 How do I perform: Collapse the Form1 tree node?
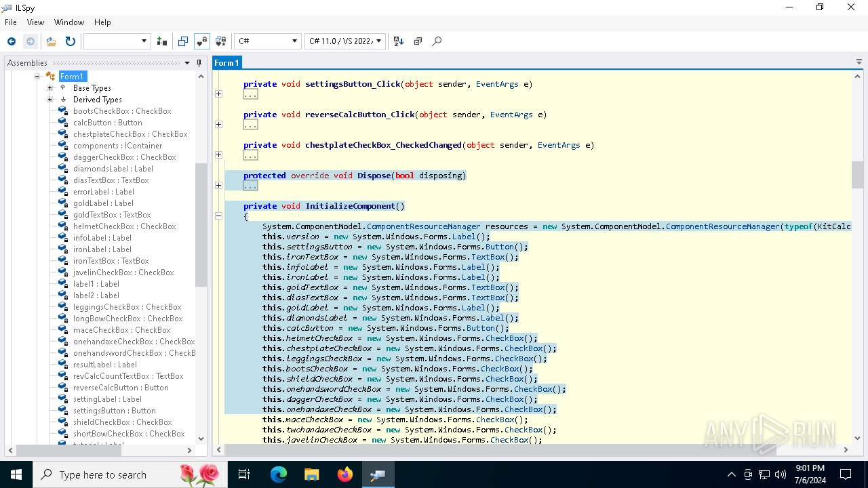click(x=37, y=77)
